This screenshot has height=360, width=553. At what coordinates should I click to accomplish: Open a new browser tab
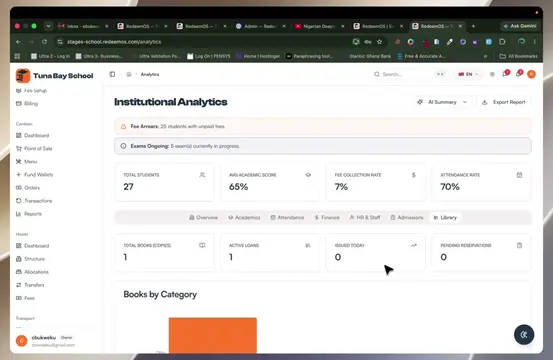[473, 26]
